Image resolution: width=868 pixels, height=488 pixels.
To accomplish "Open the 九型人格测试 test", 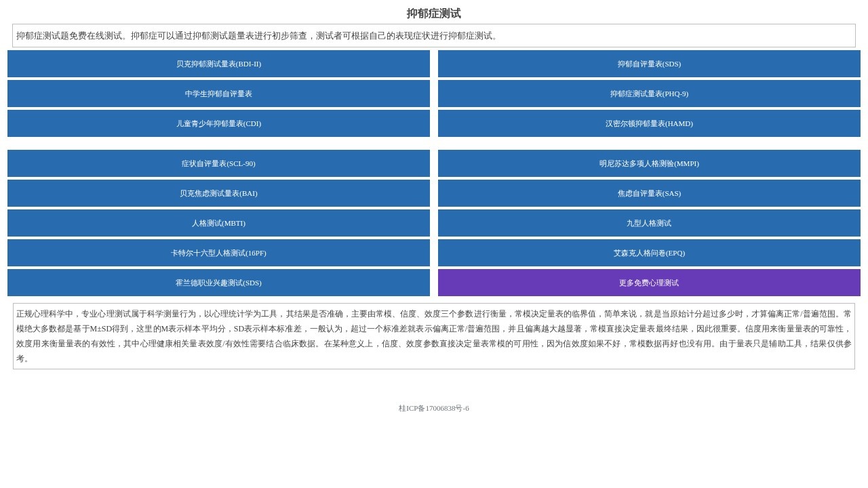I will [x=648, y=223].
